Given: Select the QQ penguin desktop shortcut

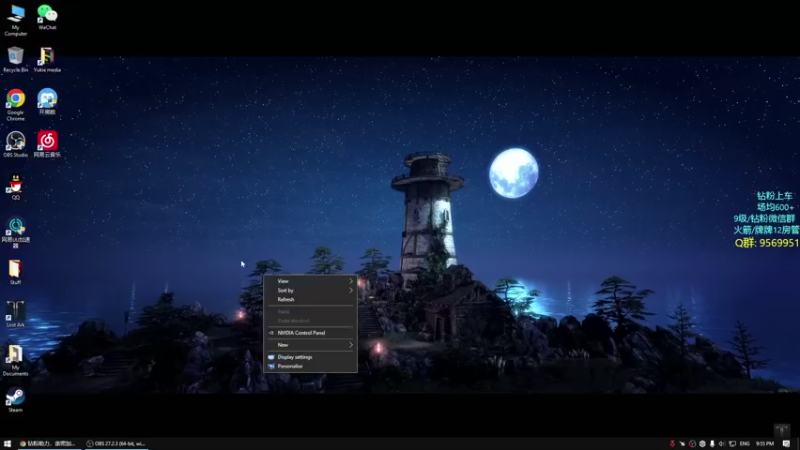Looking at the screenshot, I should click(x=16, y=187).
